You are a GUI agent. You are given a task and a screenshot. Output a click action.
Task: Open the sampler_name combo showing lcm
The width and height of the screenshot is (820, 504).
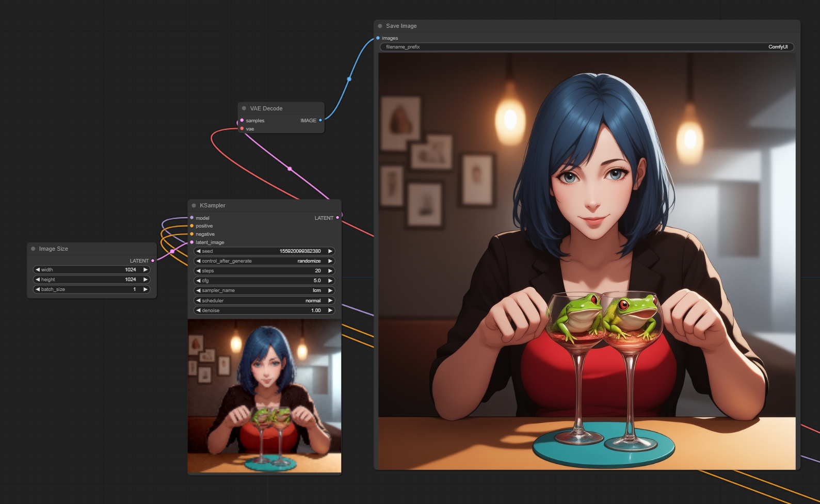point(264,290)
